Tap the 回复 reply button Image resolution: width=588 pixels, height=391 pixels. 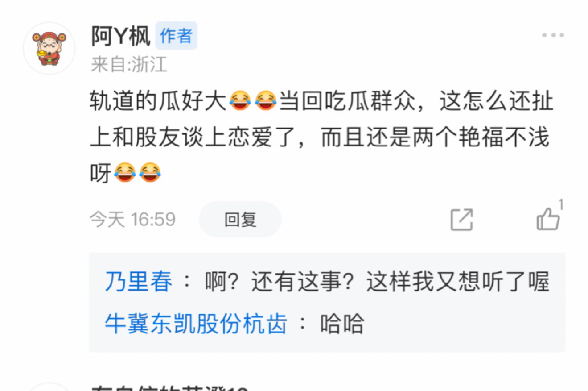point(240,219)
